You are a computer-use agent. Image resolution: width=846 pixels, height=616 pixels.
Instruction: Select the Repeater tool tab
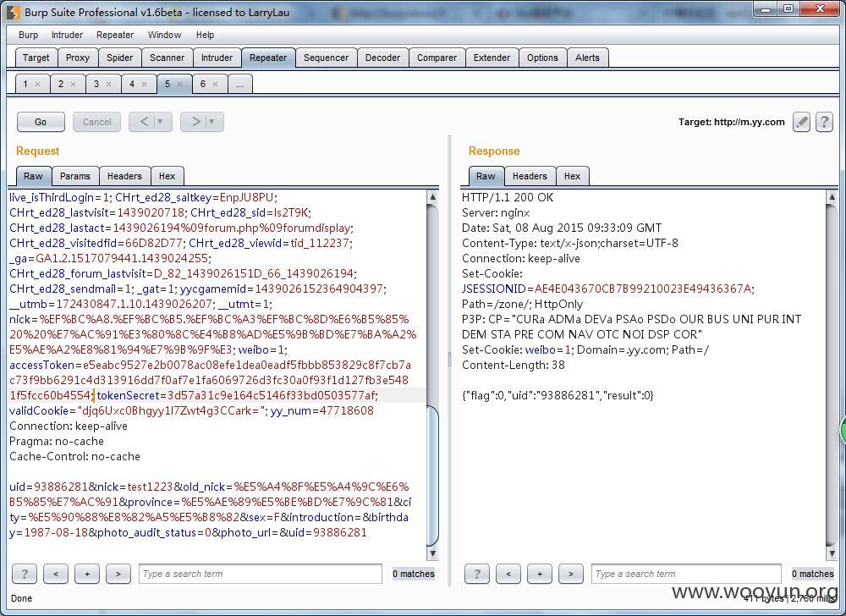point(268,58)
